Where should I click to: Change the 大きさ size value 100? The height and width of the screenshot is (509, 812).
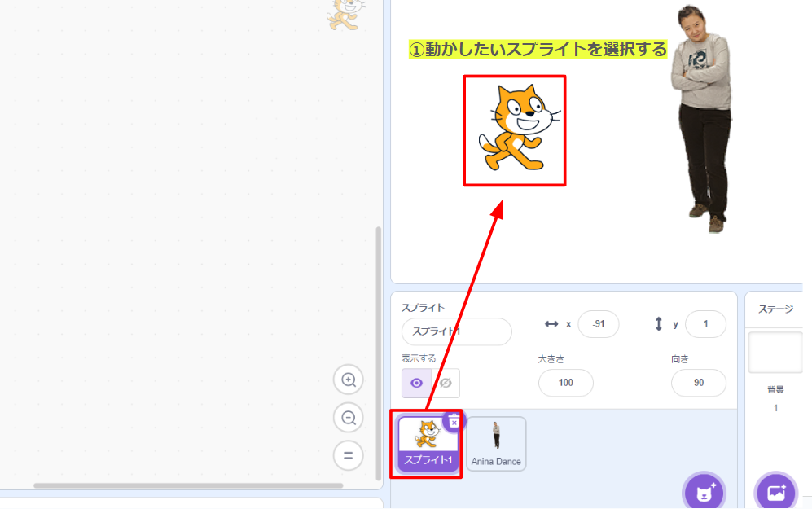pos(565,383)
